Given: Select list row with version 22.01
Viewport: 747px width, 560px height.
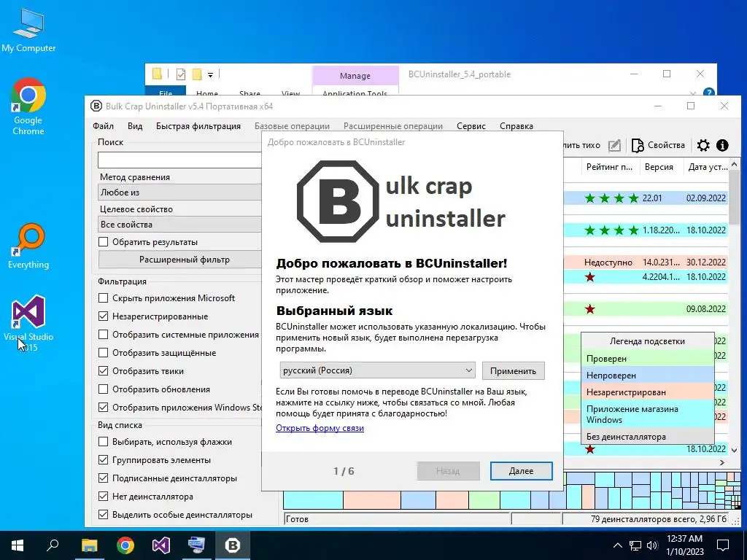Looking at the screenshot, I should click(x=646, y=198).
